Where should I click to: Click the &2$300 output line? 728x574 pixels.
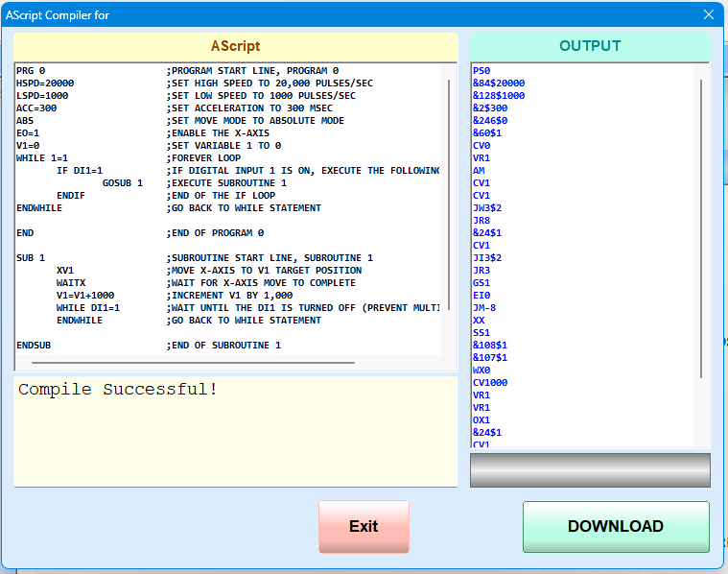(490, 108)
